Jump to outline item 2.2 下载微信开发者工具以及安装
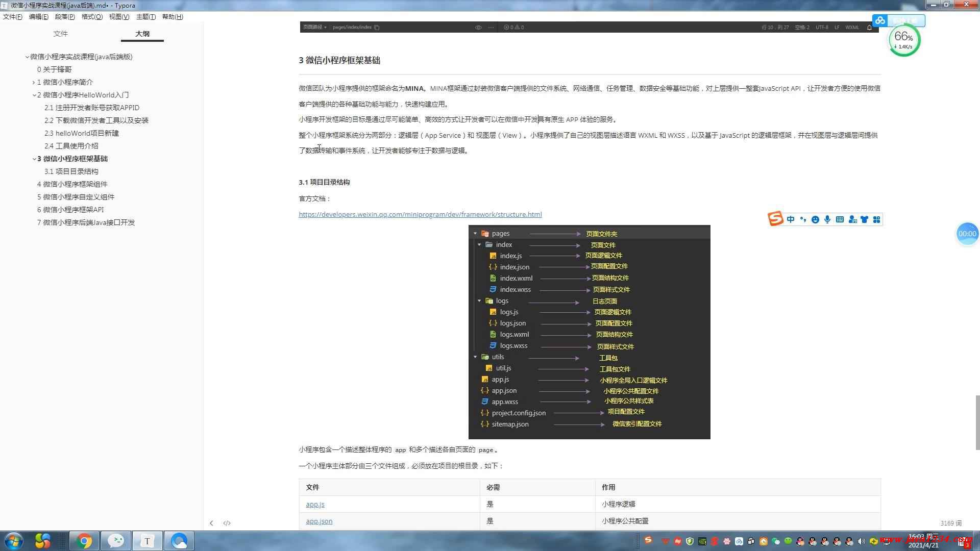 (x=96, y=120)
